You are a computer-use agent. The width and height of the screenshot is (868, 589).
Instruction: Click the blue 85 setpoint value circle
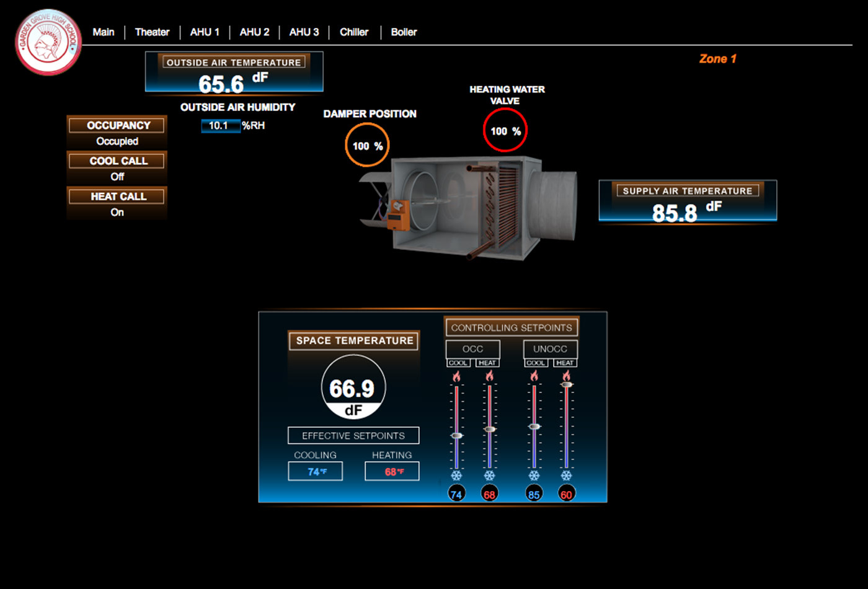534,494
